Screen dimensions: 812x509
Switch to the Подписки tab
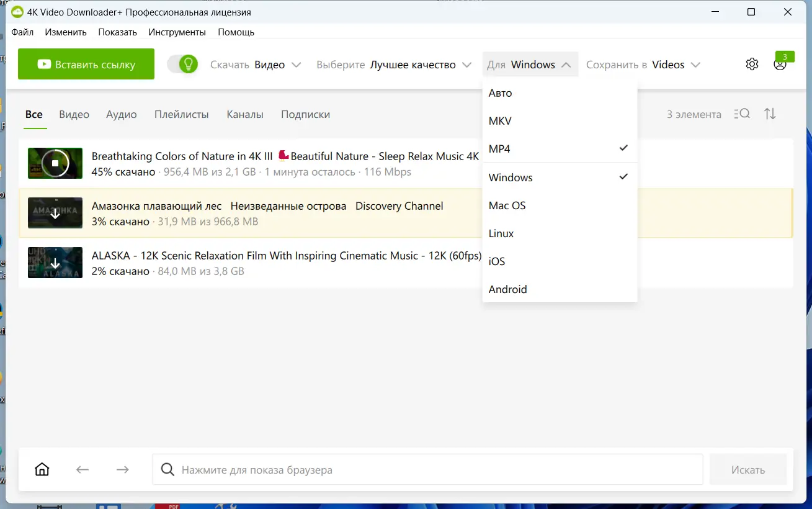coord(305,114)
